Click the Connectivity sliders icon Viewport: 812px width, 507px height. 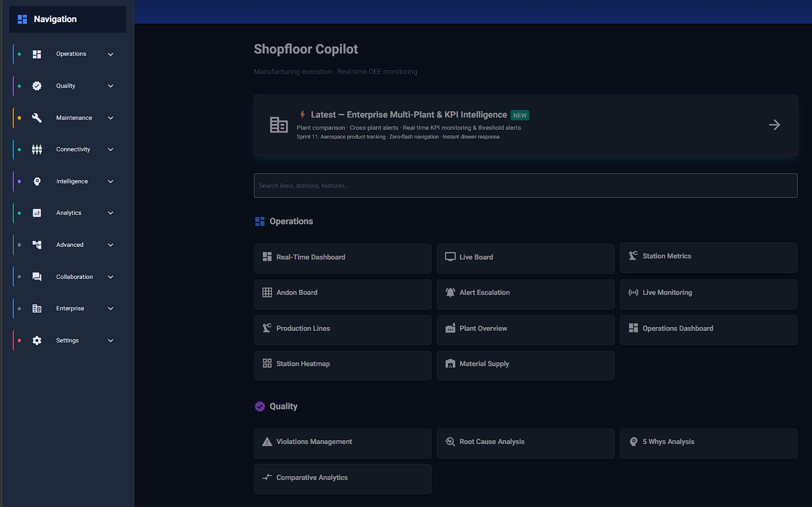click(37, 149)
